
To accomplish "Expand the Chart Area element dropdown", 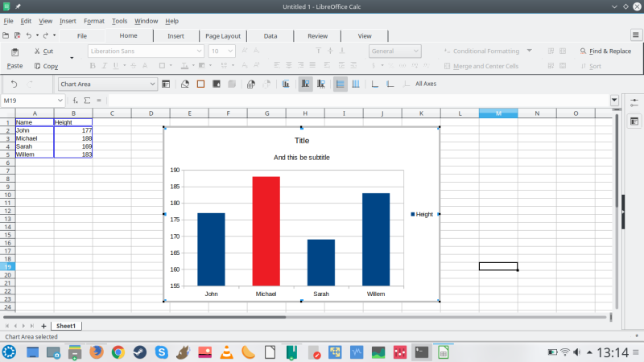I will [153, 84].
